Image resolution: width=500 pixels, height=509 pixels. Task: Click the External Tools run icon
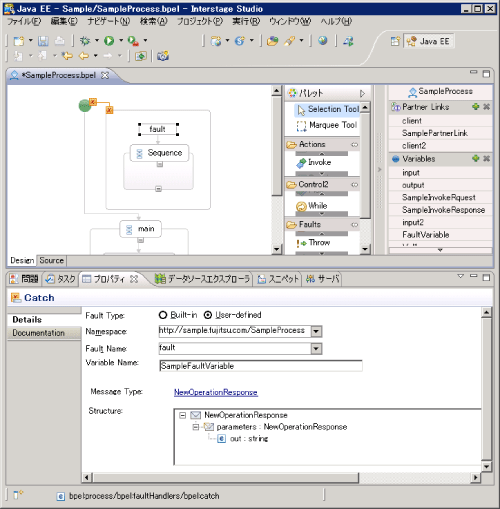coord(133,41)
